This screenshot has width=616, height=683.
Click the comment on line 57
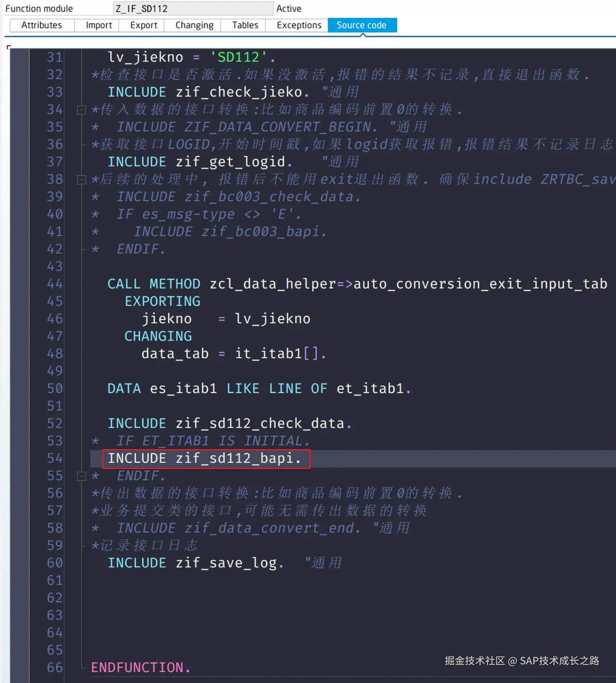[x=259, y=511]
